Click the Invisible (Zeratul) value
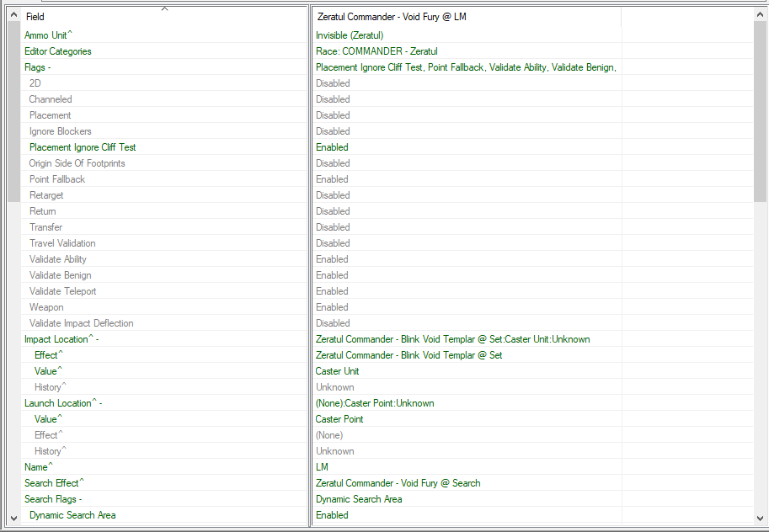 (x=350, y=35)
